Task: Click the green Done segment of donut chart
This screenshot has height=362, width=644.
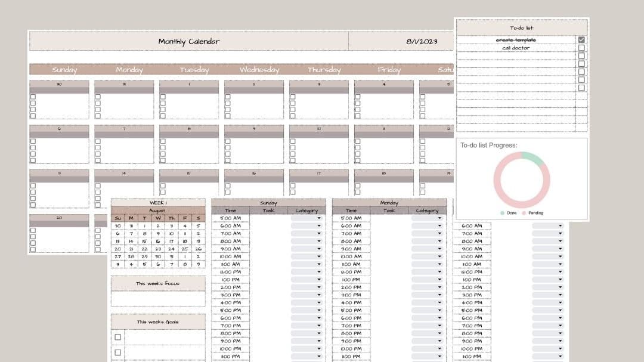Action: tap(533, 158)
